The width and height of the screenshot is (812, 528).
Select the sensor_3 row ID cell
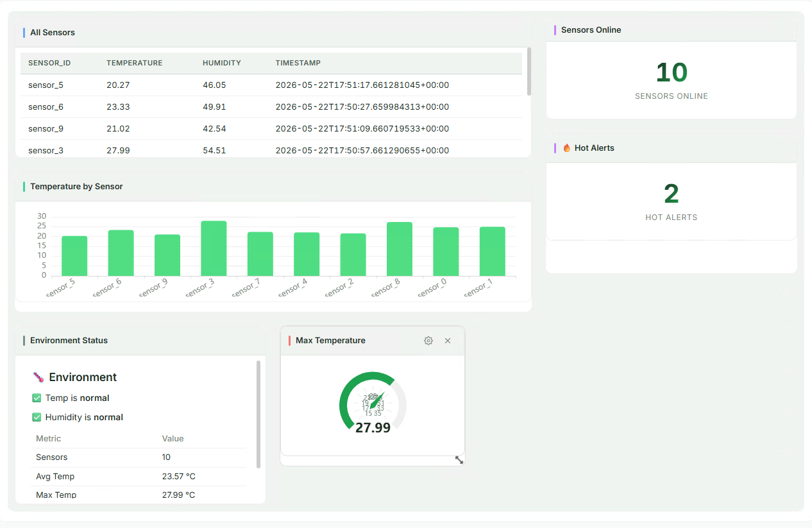(x=46, y=150)
